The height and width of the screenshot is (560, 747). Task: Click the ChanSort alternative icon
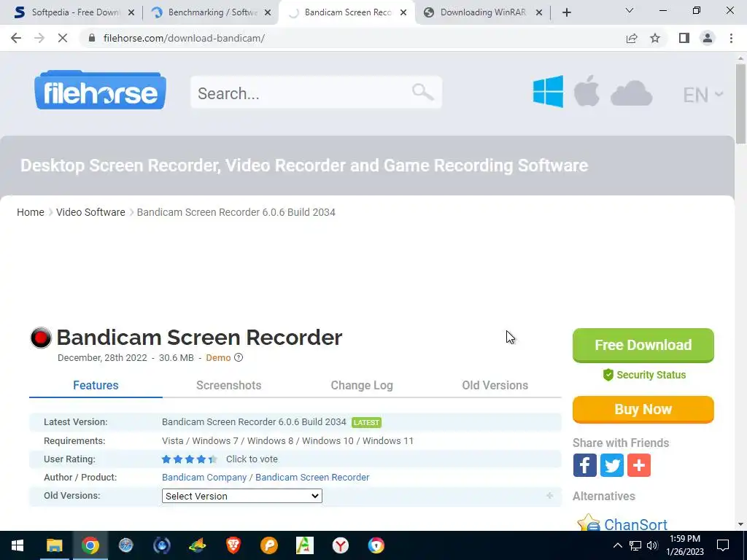coord(589,523)
